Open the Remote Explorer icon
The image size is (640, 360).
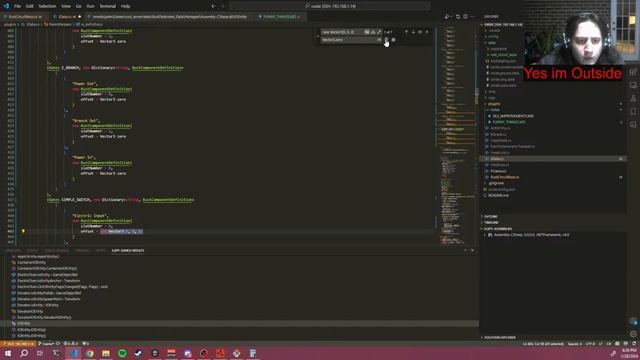click(633, 85)
